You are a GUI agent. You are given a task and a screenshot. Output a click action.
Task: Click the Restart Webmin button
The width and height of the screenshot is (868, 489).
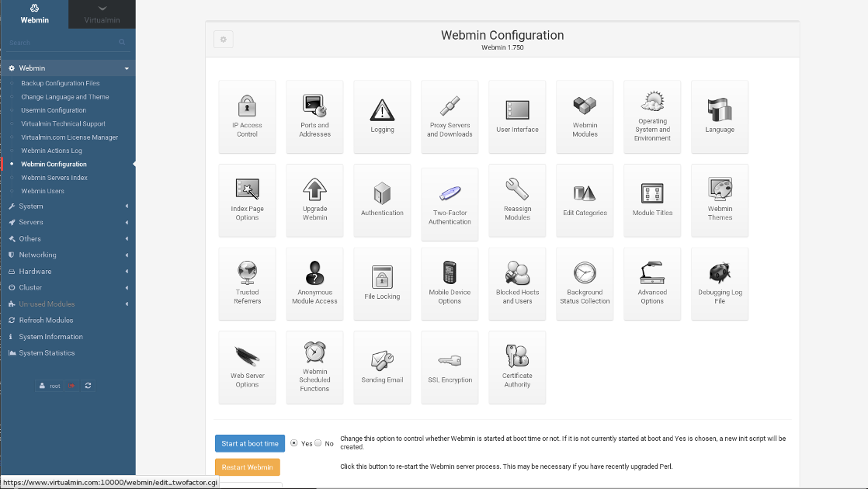tap(248, 467)
